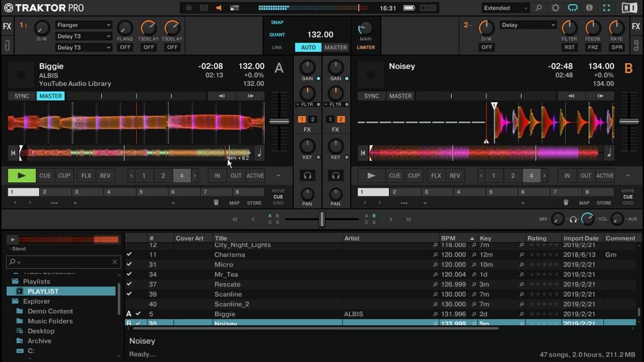The height and width of the screenshot is (362, 644).
Task: Toggle Deck A keylock note icon
Action: [x=259, y=153]
